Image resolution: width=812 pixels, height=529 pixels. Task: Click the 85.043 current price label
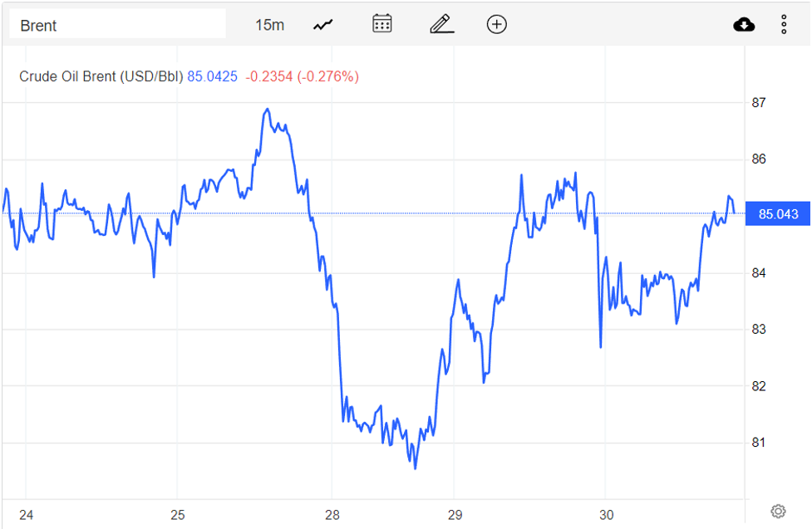pos(778,214)
